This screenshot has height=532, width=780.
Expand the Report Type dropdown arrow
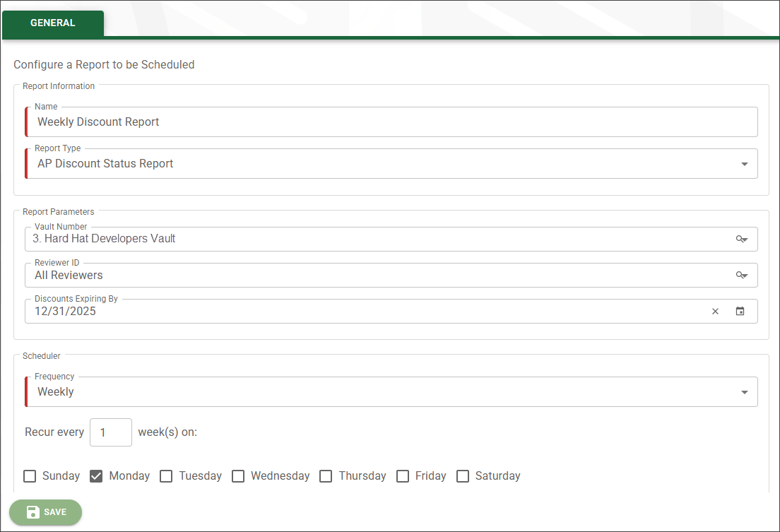point(744,164)
